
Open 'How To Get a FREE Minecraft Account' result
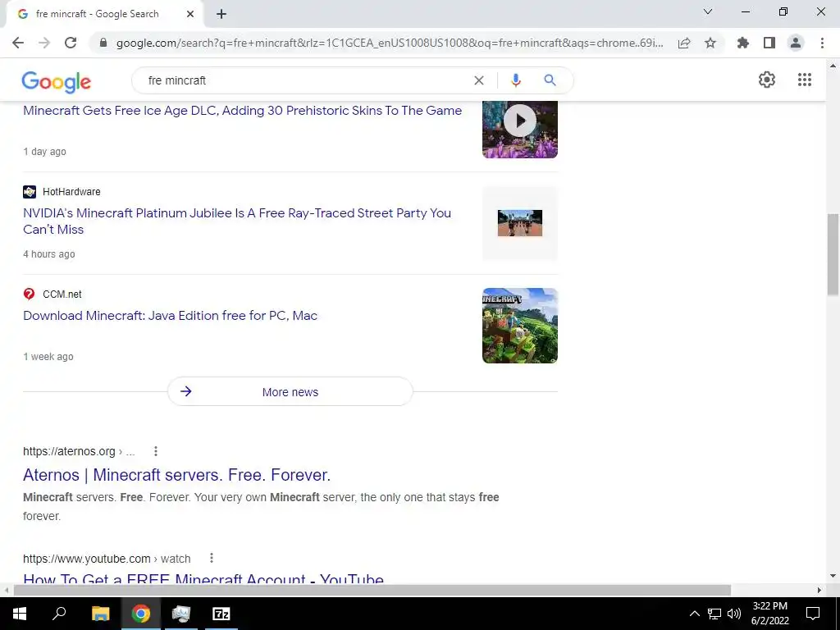[203, 578]
